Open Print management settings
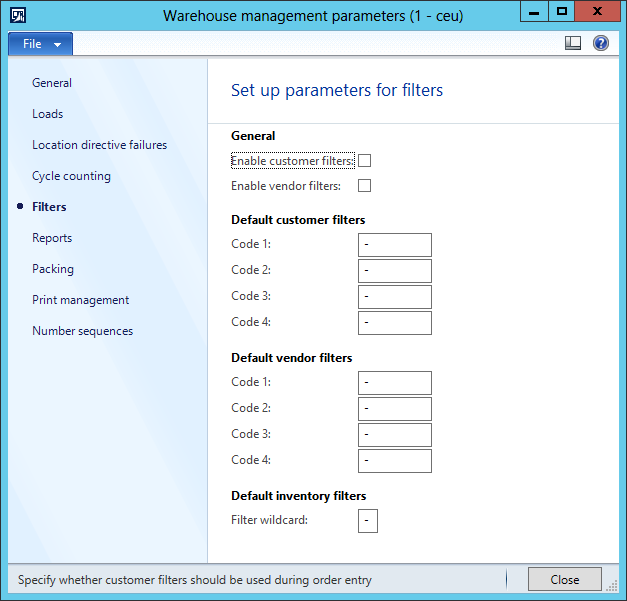The height and width of the screenshot is (601, 627). click(x=80, y=300)
